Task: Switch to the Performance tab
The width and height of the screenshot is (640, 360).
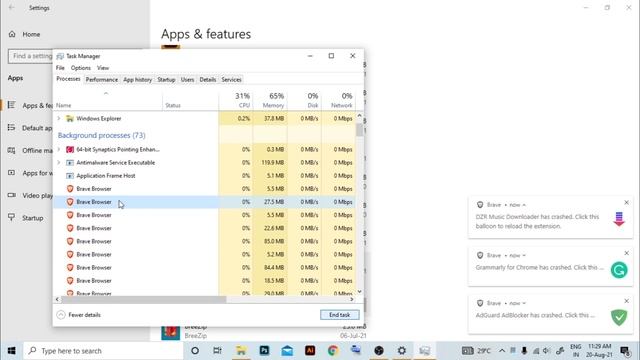Action: point(102,80)
